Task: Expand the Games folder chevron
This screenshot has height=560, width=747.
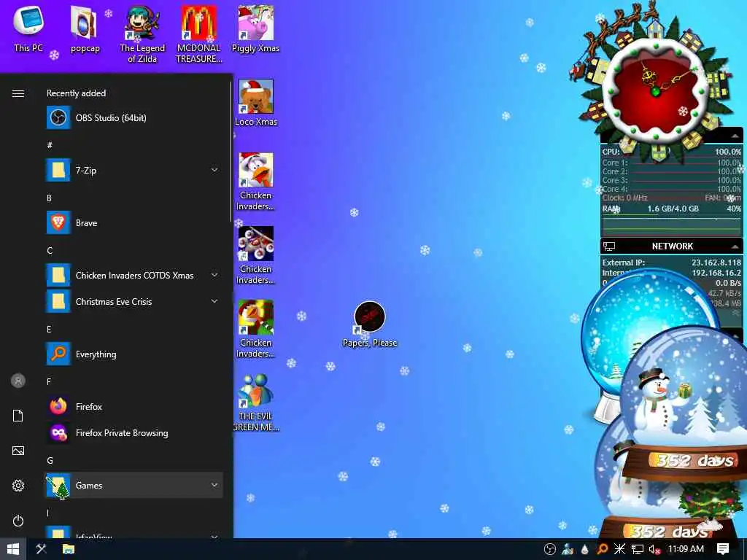Action: point(214,485)
